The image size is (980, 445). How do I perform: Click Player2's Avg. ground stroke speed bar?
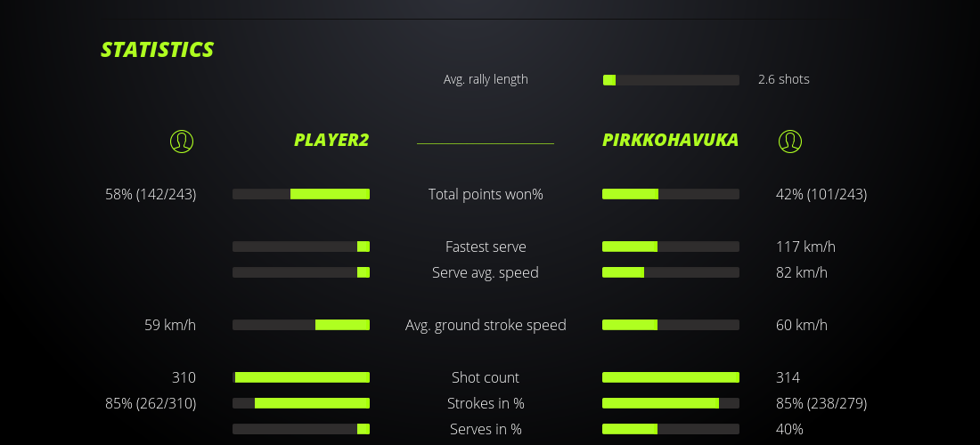click(301, 325)
